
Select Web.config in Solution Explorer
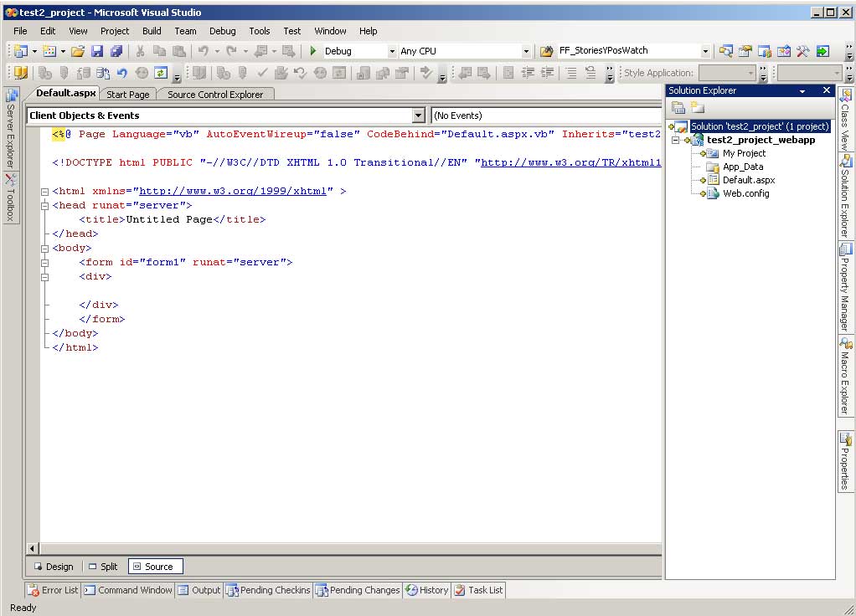(x=745, y=193)
